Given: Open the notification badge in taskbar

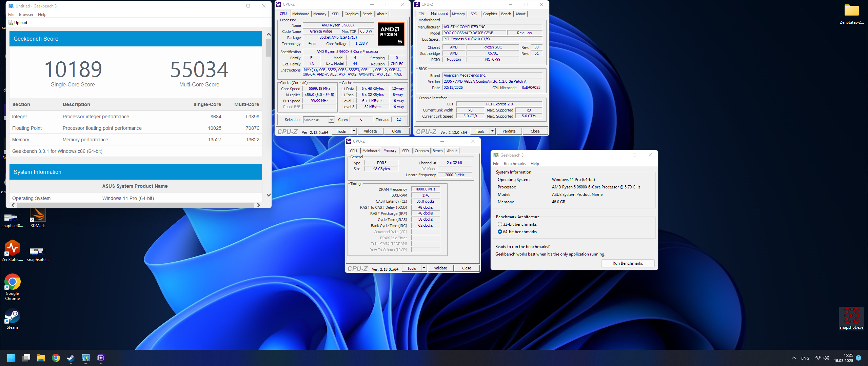Looking at the screenshot, I should tap(859, 358).
